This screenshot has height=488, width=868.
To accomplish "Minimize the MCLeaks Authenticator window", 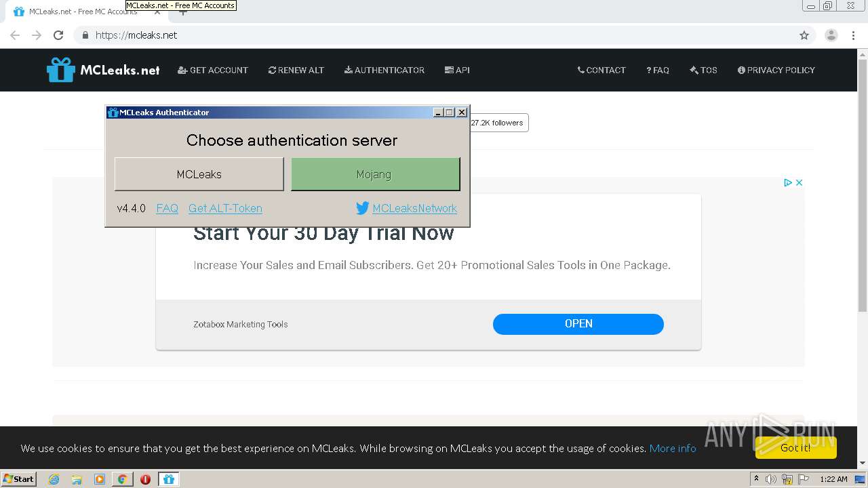I will (438, 113).
